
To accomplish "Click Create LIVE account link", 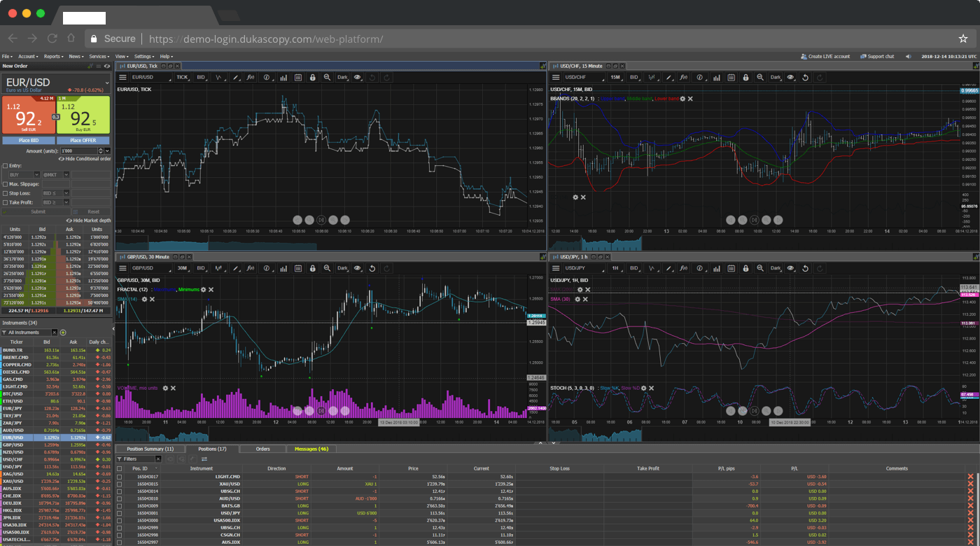I will [825, 57].
